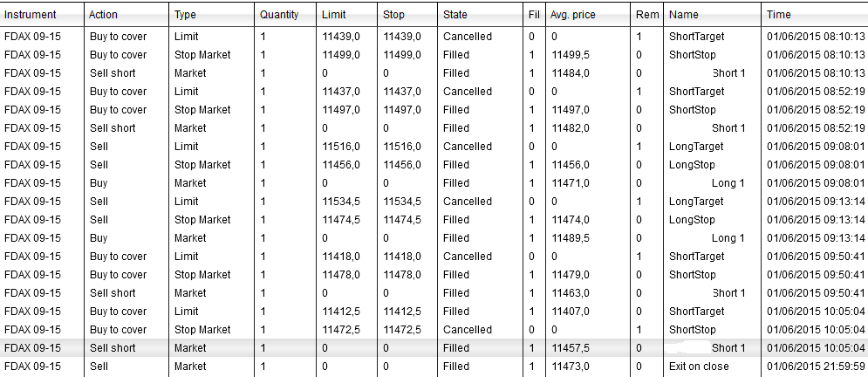This screenshot has width=868, height=377.
Task: Sort orders by State column
Action: 455,15
